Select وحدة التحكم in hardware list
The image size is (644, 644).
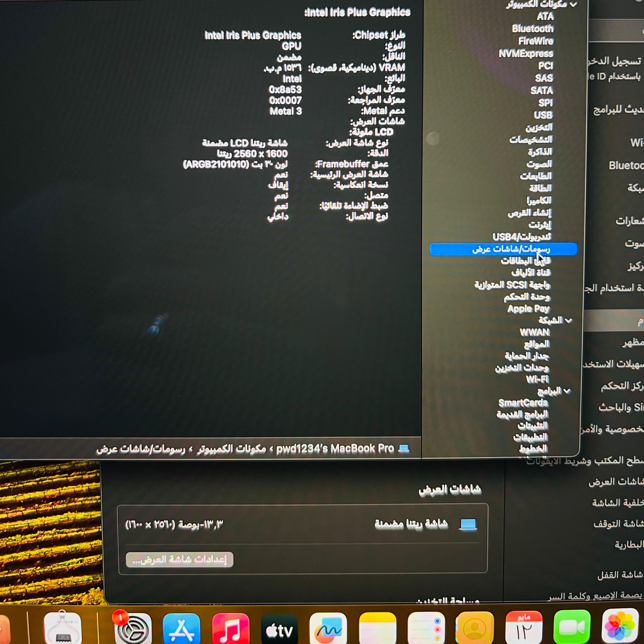(527, 297)
